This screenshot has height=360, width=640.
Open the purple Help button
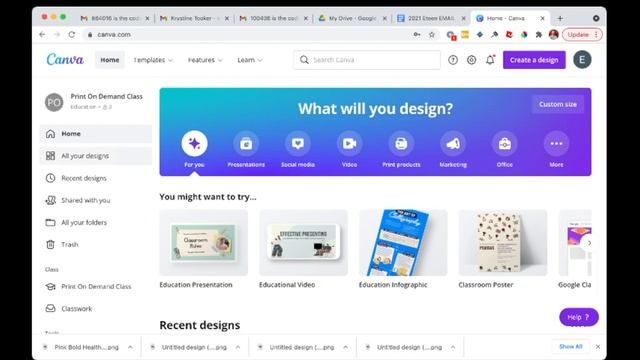tap(579, 317)
